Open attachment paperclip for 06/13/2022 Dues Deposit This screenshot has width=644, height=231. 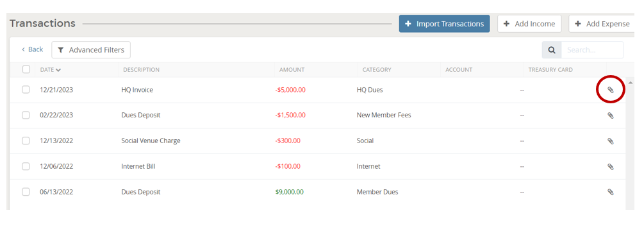(x=610, y=192)
